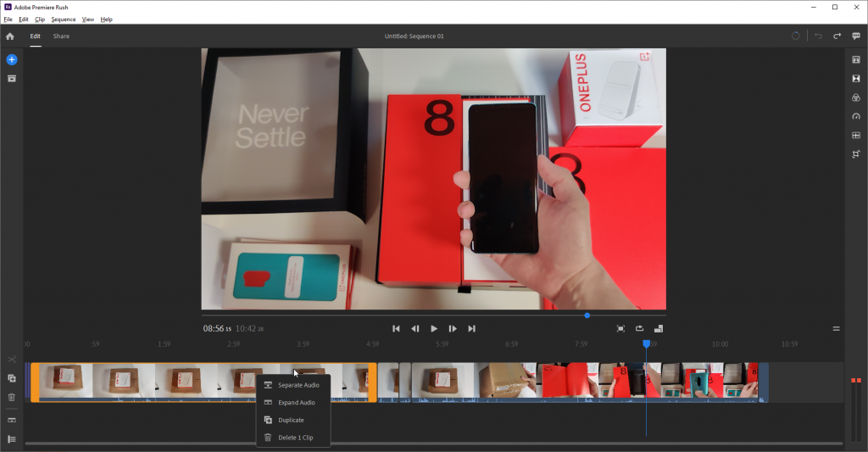Open the Color panel icon
This screenshot has width=868, height=452.
(x=856, y=98)
